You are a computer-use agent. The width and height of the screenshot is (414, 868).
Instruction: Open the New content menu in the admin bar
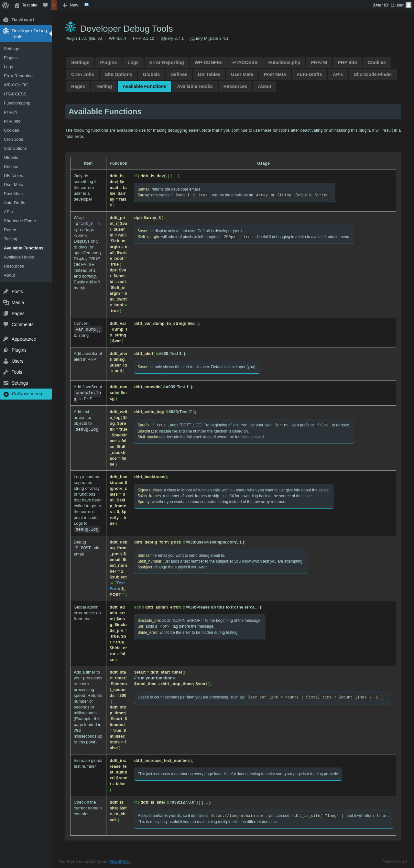pyautogui.click(x=71, y=5)
